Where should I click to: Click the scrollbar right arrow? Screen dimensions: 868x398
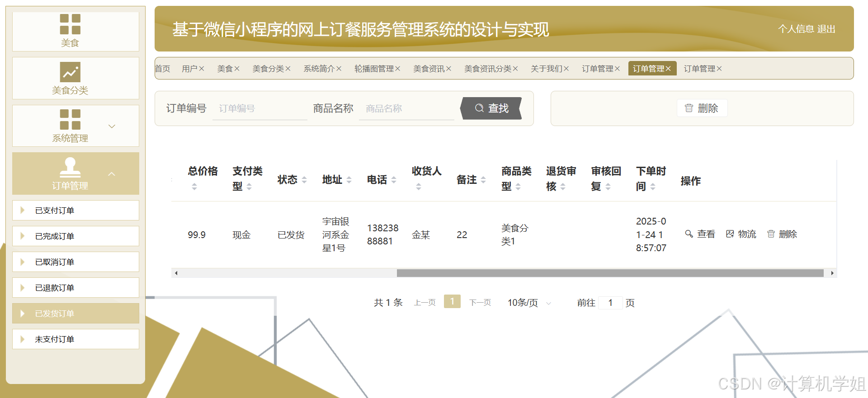pyautogui.click(x=832, y=273)
